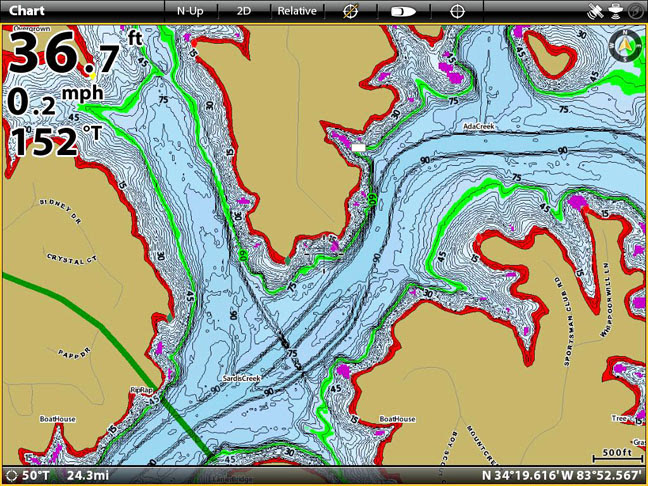Viewport: 648px width, 486px height.
Task: Open the 152°T heading readout
Action: click(x=56, y=141)
